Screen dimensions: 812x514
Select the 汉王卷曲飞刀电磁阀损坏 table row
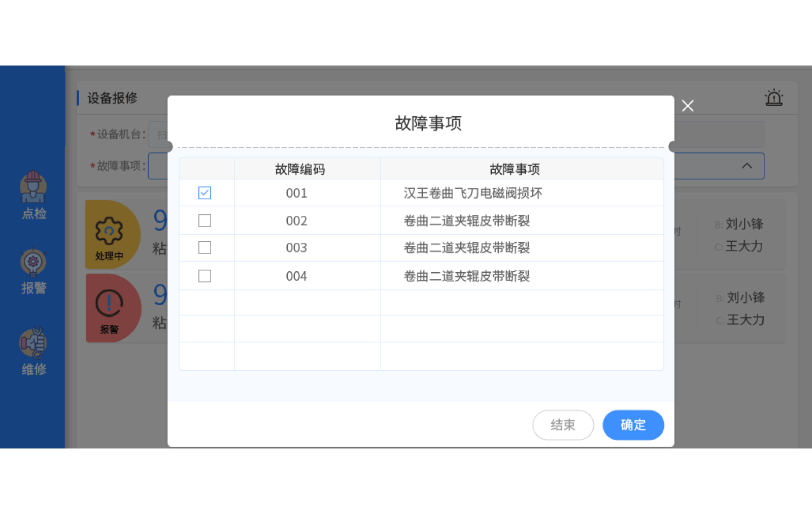471,193
